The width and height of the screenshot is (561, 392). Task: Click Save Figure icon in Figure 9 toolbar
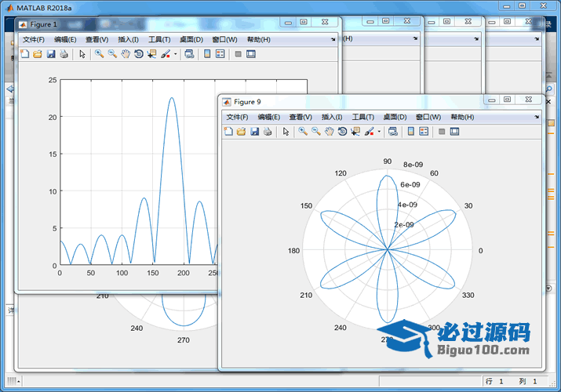pos(254,132)
